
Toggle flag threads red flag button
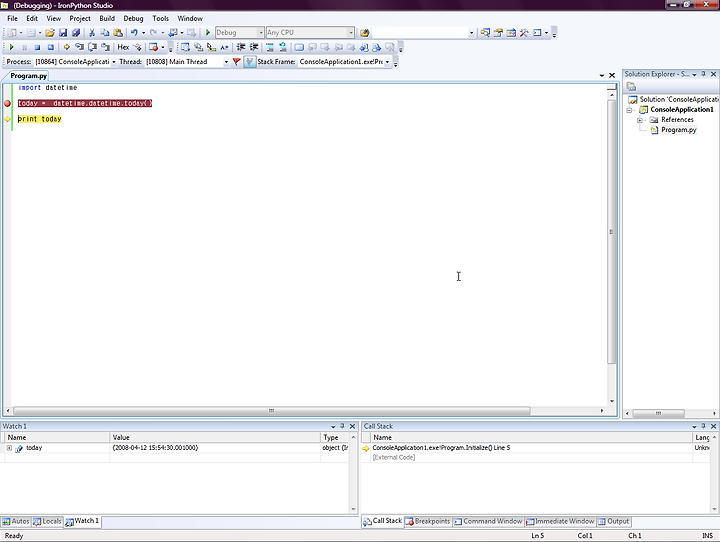click(x=236, y=62)
